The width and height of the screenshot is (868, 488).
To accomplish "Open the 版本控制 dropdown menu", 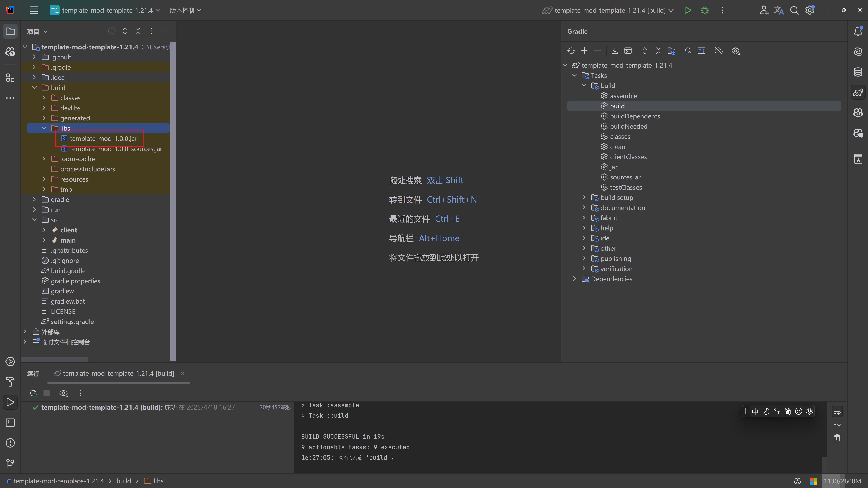I will pos(185,10).
